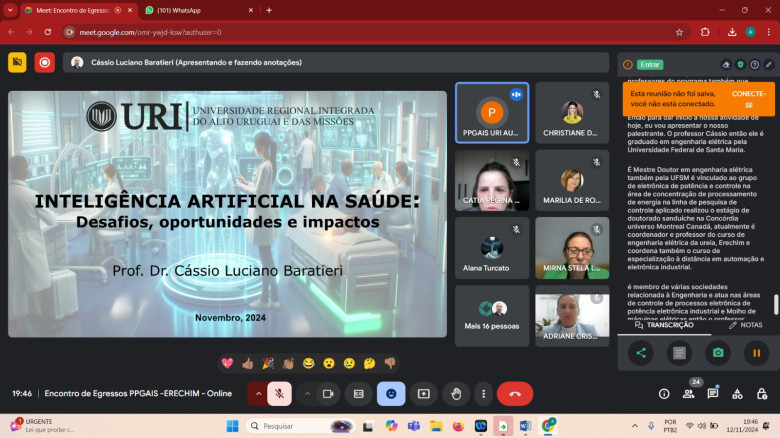Click the green Entrar button
Viewport: 780px width, 438px height.
pyautogui.click(x=650, y=64)
